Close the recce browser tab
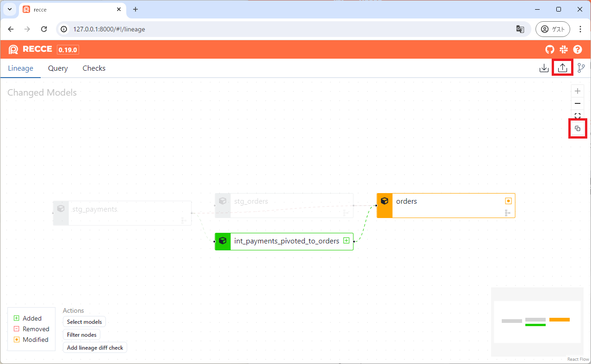Screen dimensions: 591x364 coord(118,9)
